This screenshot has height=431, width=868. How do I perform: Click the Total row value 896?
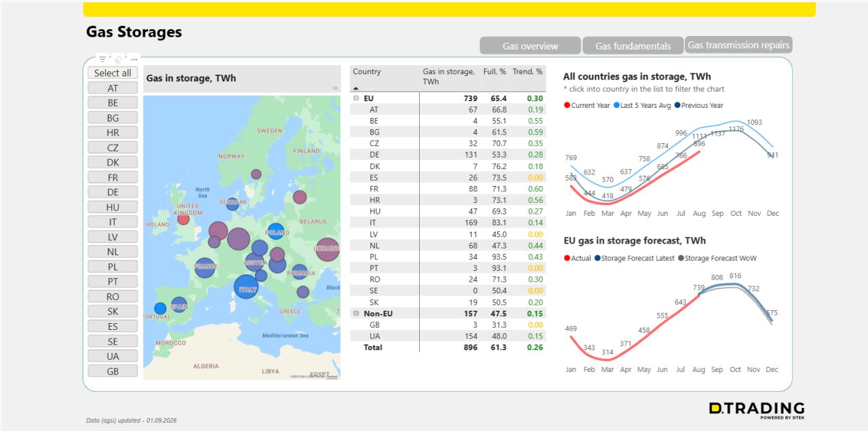tap(469, 348)
